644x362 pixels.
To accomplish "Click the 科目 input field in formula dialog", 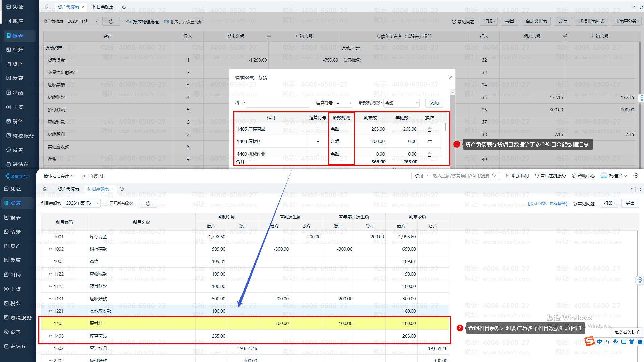I will [x=278, y=103].
